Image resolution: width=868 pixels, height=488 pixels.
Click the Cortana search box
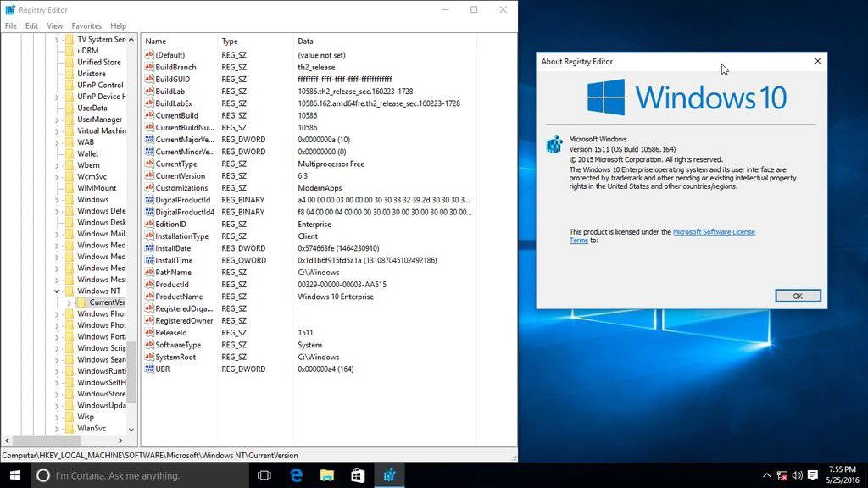(x=140, y=475)
